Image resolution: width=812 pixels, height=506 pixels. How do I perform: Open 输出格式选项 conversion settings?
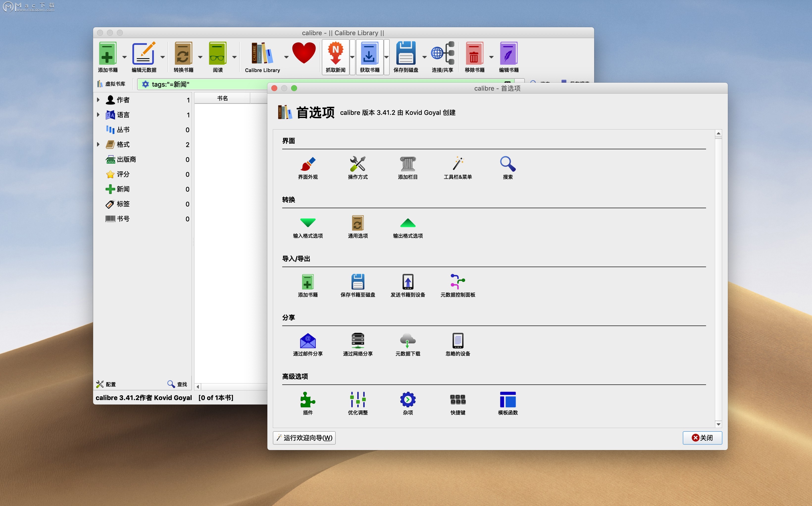(408, 227)
